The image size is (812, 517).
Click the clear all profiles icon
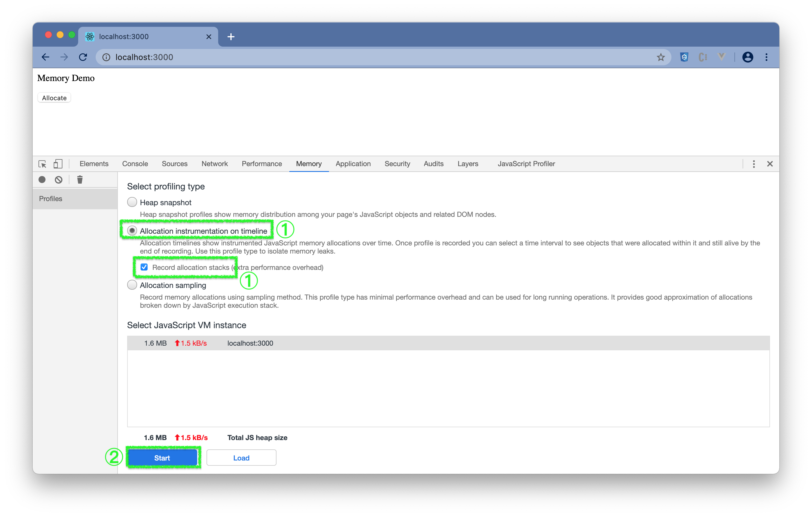pyautogui.click(x=59, y=180)
